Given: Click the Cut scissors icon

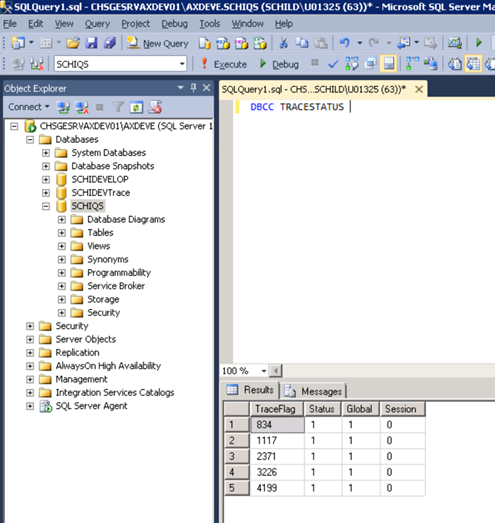Looking at the screenshot, I should point(284,43).
